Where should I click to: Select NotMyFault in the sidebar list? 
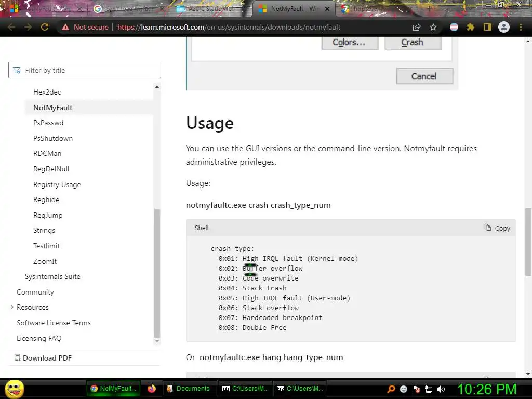point(53,108)
